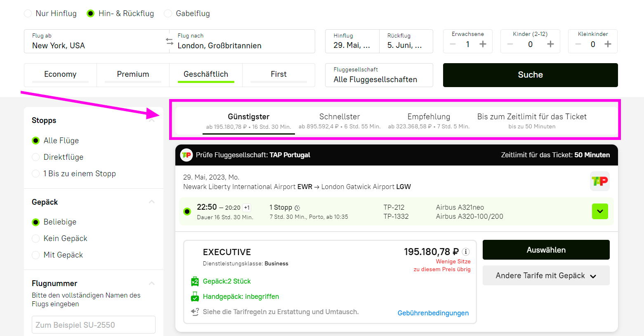This screenshot has height=336, width=644.
Task: Swap origin and destination cities icon
Action: (170, 41)
